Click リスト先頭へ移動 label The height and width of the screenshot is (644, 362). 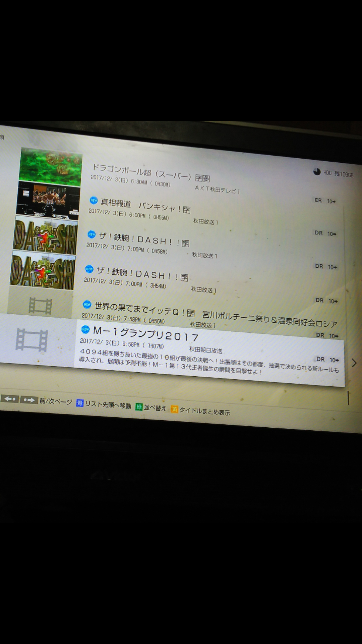click(x=108, y=405)
